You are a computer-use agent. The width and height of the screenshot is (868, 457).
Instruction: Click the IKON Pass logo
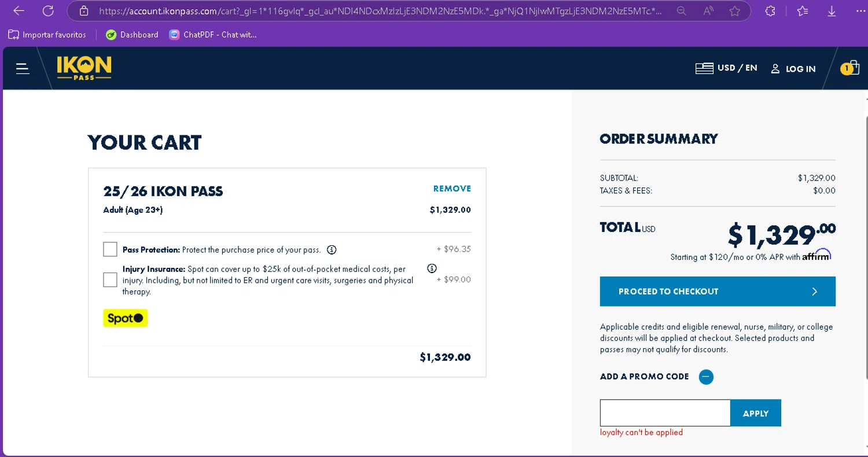(x=84, y=68)
